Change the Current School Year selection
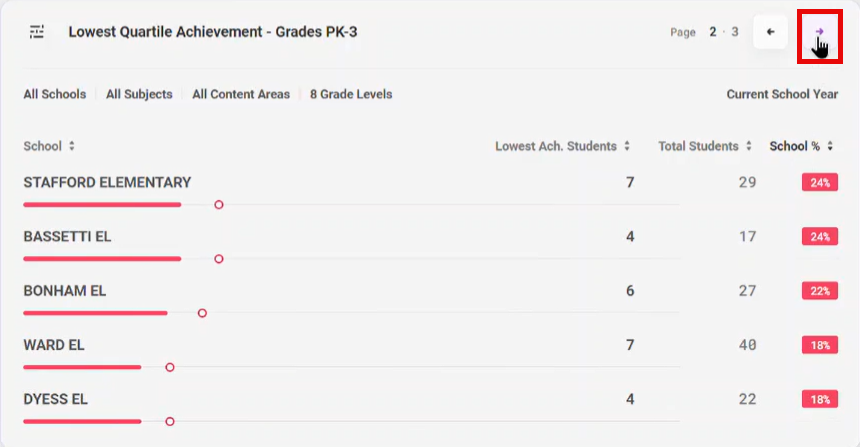 (x=782, y=94)
